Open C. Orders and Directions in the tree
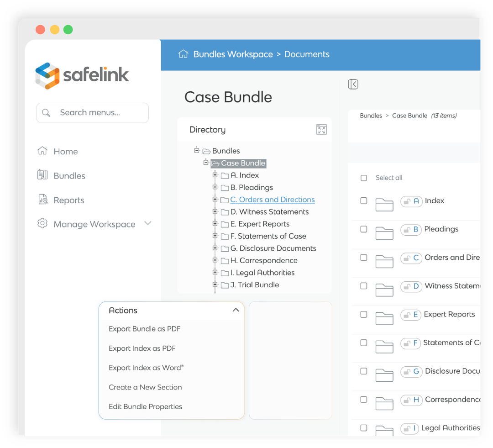 pos(272,200)
